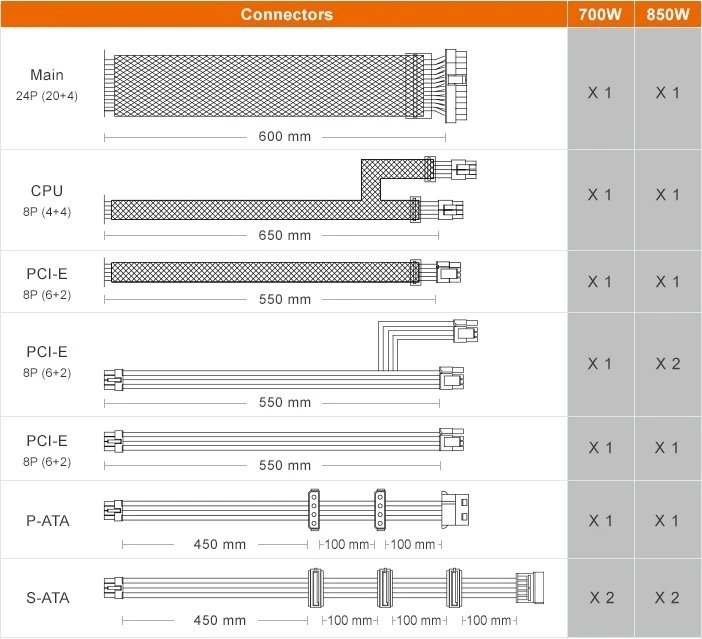Viewport: 702px width, 639px height.
Task: Click the S-ATA 450 mm length label
Action: pyautogui.click(x=219, y=621)
